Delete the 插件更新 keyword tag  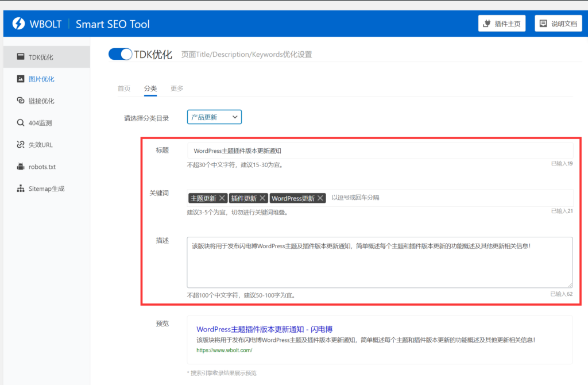(262, 198)
